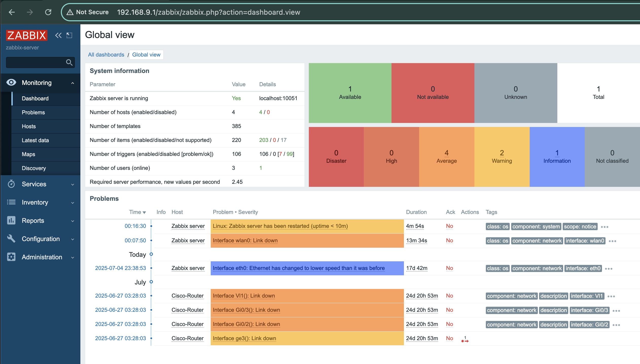640x364 pixels.
Task: Expand the Services menu chevron
Action: [73, 184]
